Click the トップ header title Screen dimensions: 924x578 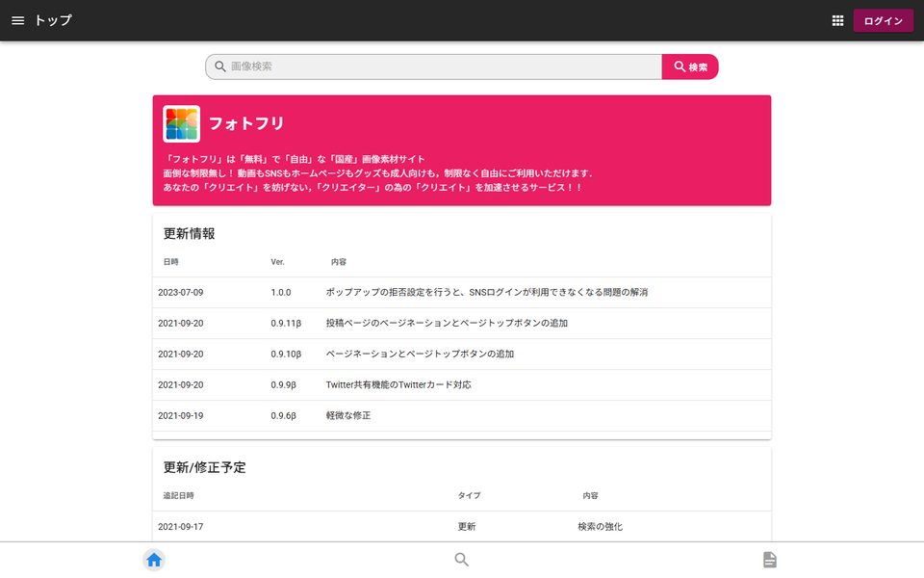coord(53,20)
